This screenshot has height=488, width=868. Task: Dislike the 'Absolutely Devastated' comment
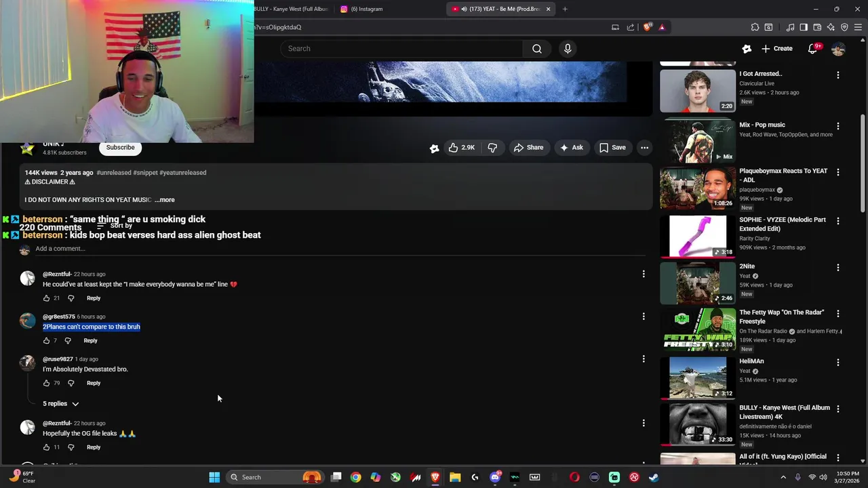[71, 384]
